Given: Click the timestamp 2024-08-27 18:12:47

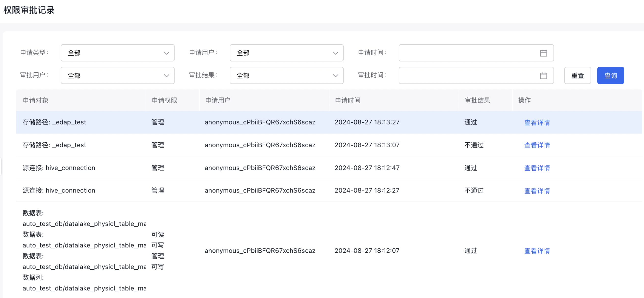Looking at the screenshot, I should point(367,168).
